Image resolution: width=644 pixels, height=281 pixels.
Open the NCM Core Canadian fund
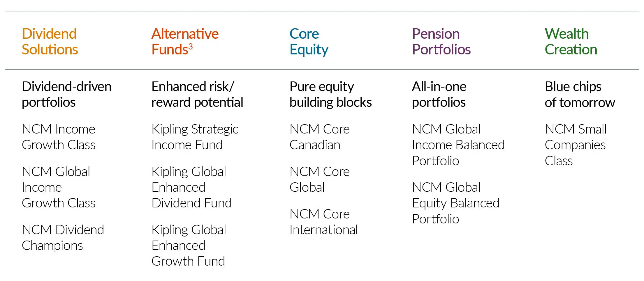point(319,137)
